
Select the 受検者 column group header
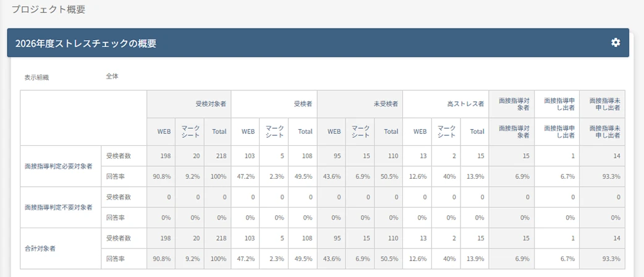pos(274,104)
